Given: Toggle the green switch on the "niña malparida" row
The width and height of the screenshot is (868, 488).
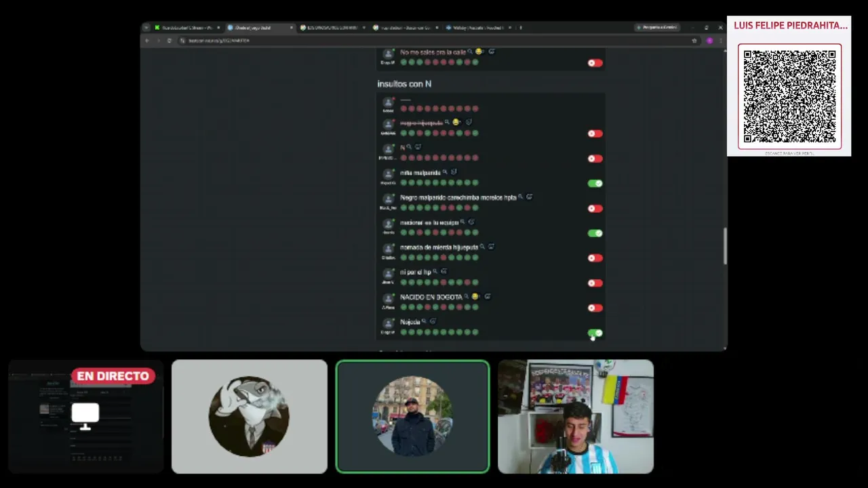Looking at the screenshot, I should coord(595,183).
